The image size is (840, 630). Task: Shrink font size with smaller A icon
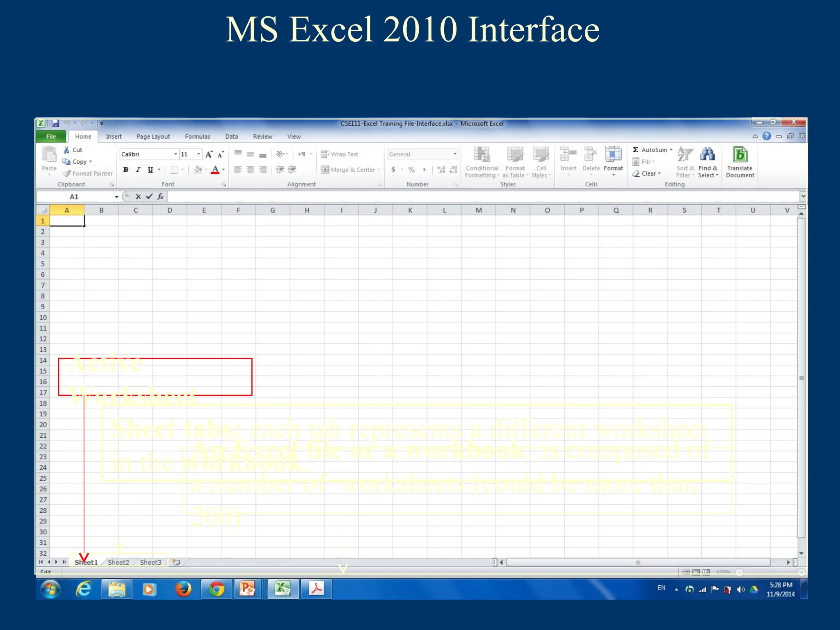[x=221, y=154]
